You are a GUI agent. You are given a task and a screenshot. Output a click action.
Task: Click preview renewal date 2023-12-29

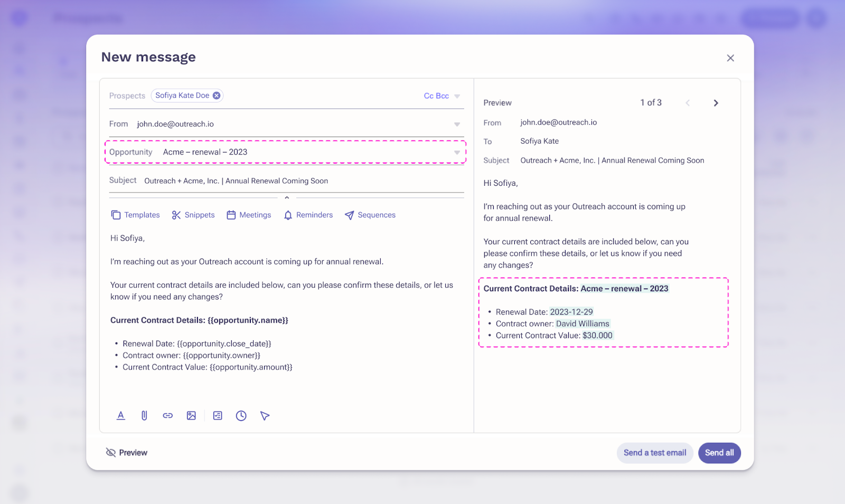(x=571, y=312)
